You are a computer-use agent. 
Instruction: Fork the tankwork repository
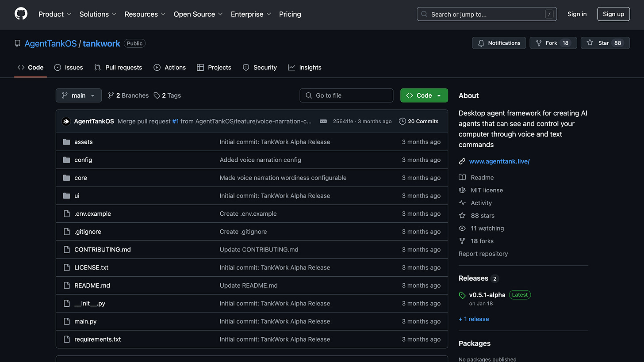(553, 43)
